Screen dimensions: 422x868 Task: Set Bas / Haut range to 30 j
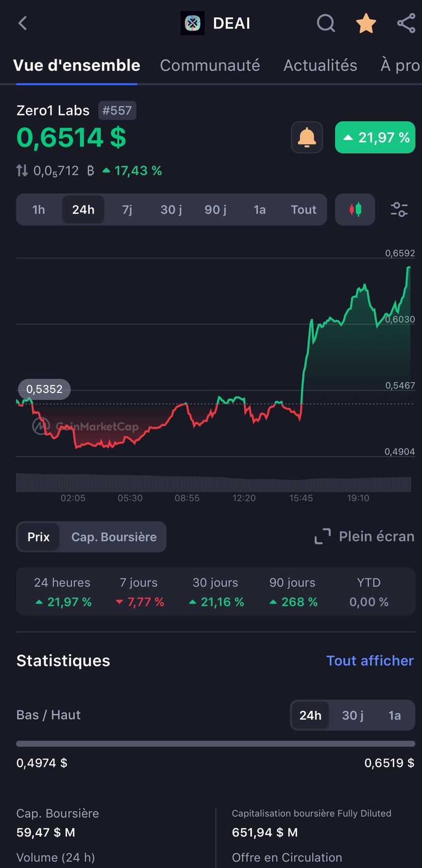point(353,715)
